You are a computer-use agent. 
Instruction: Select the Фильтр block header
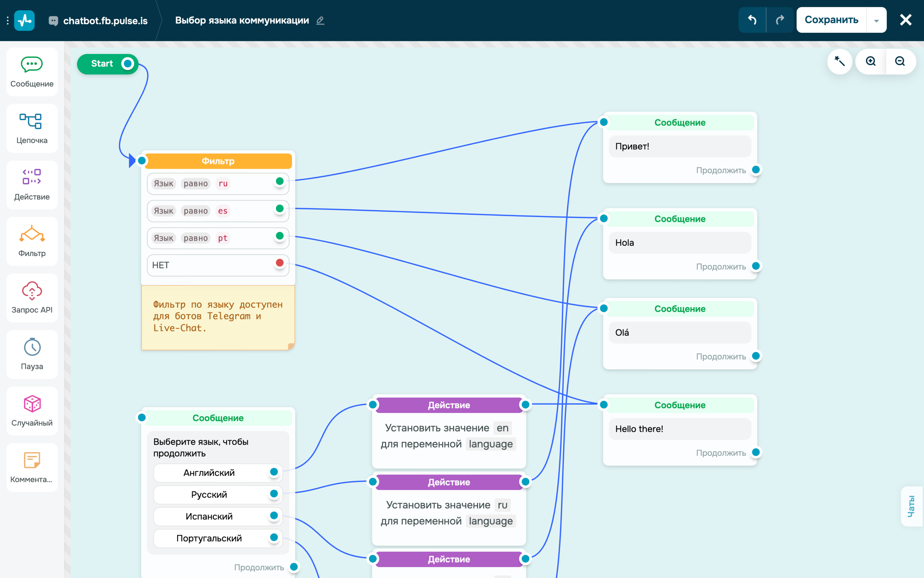[218, 161]
